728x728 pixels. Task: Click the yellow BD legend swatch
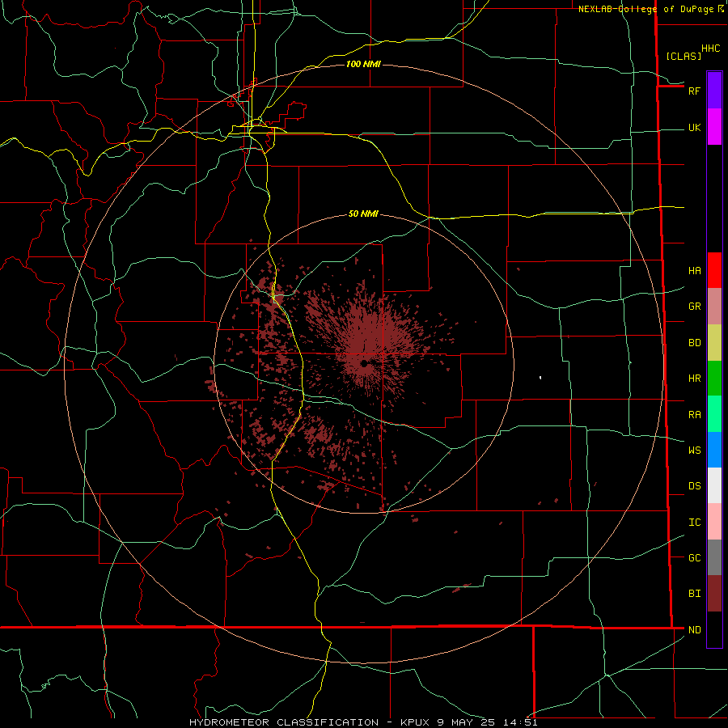pyautogui.click(x=714, y=343)
